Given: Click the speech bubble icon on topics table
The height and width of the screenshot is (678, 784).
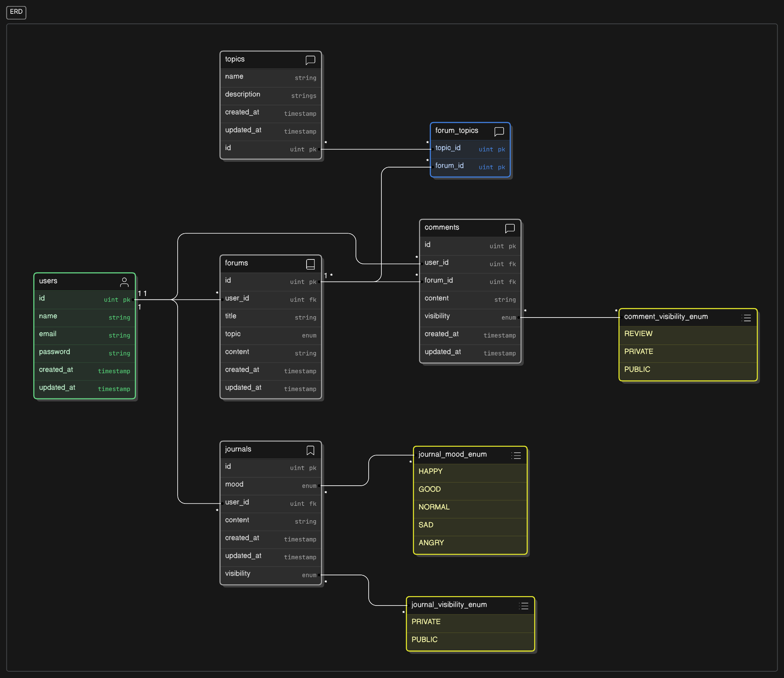Looking at the screenshot, I should point(310,60).
